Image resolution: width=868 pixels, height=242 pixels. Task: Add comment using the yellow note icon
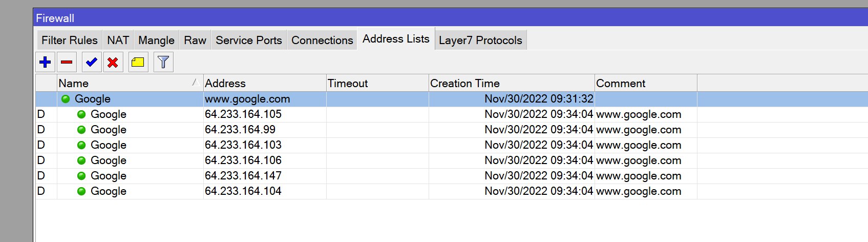pyautogui.click(x=138, y=63)
